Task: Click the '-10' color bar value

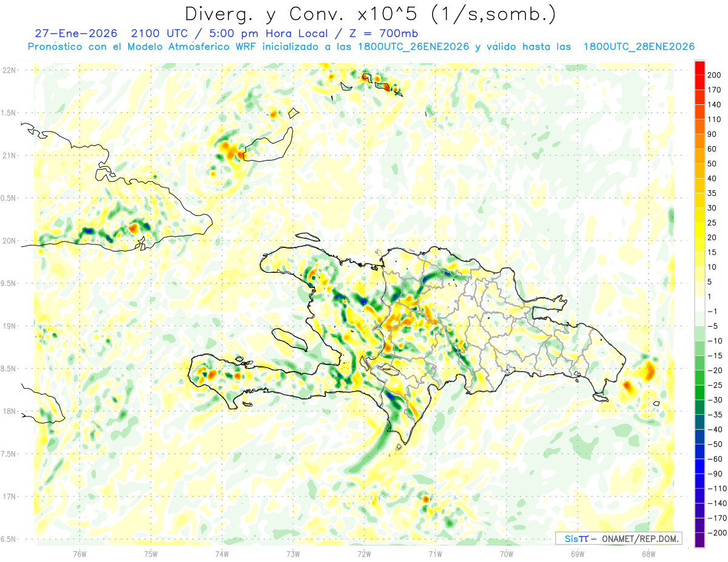Action: click(x=715, y=341)
